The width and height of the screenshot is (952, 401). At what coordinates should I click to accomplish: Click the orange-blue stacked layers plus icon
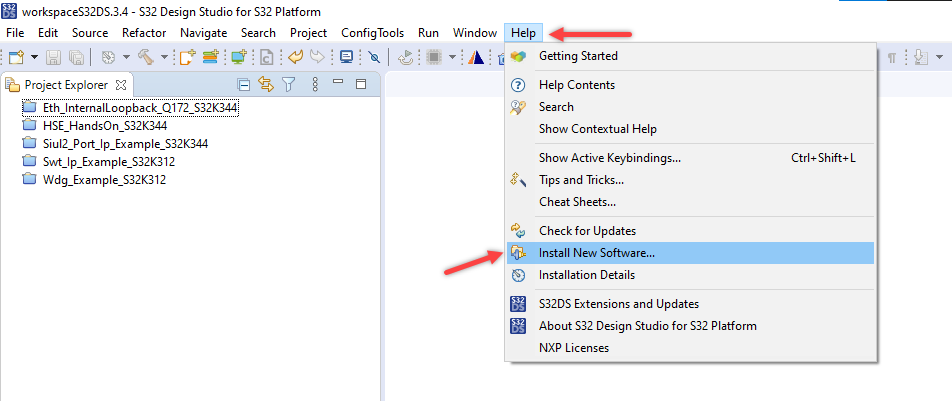(211, 57)
